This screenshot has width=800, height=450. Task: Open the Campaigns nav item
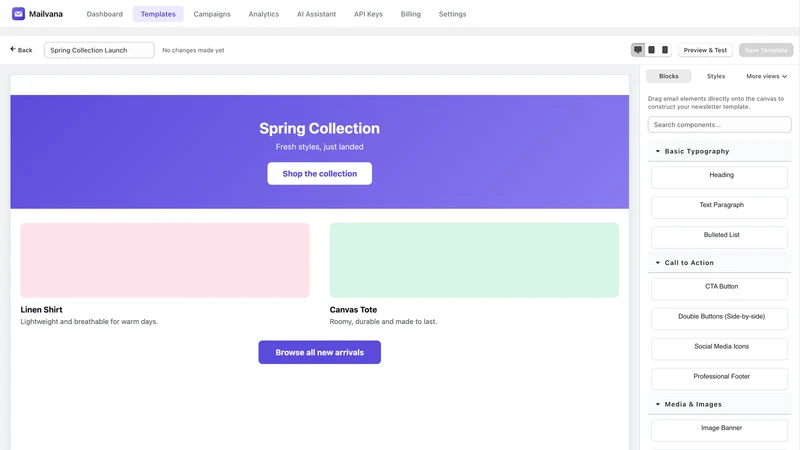[x=212, y=14]
